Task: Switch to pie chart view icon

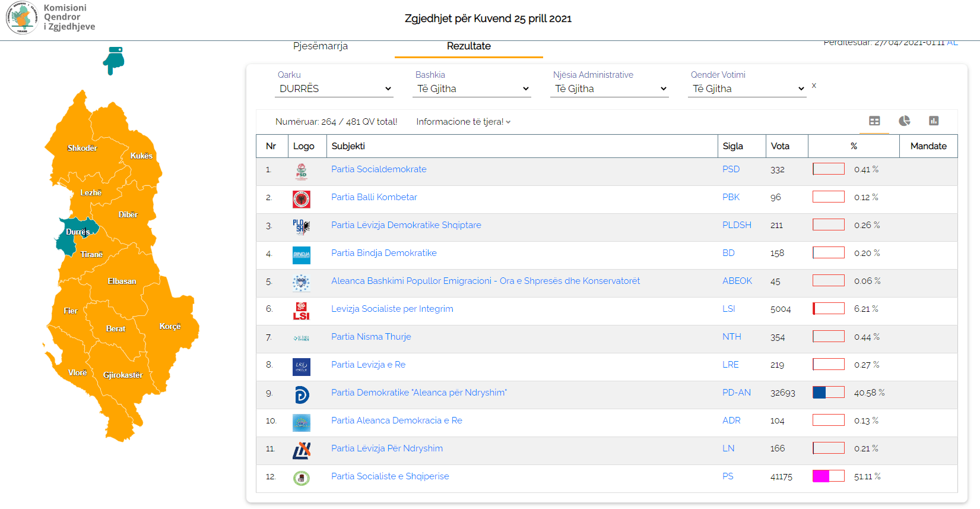Action: pos(904,121)
